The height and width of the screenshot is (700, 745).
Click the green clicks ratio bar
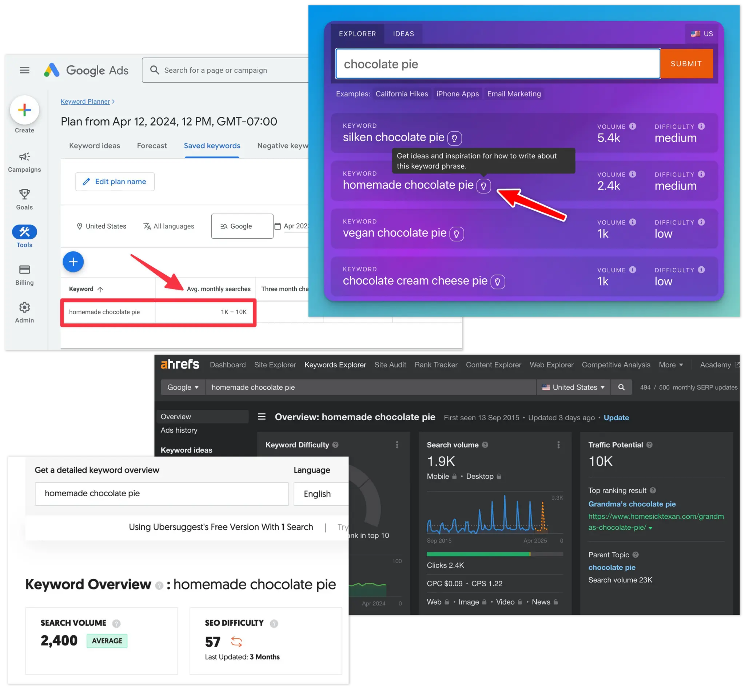click(x=479, y=554)
